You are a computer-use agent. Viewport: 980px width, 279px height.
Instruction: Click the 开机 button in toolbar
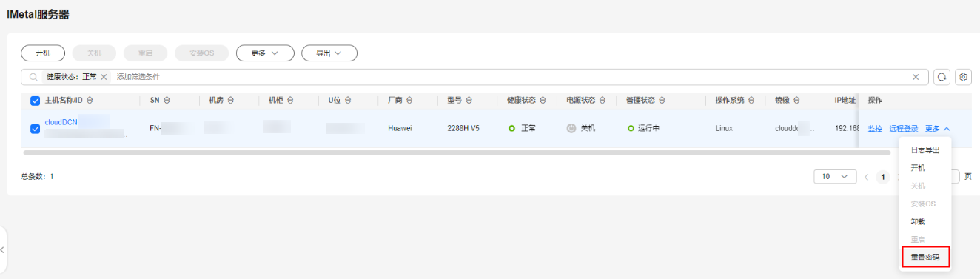pos(43,53)
